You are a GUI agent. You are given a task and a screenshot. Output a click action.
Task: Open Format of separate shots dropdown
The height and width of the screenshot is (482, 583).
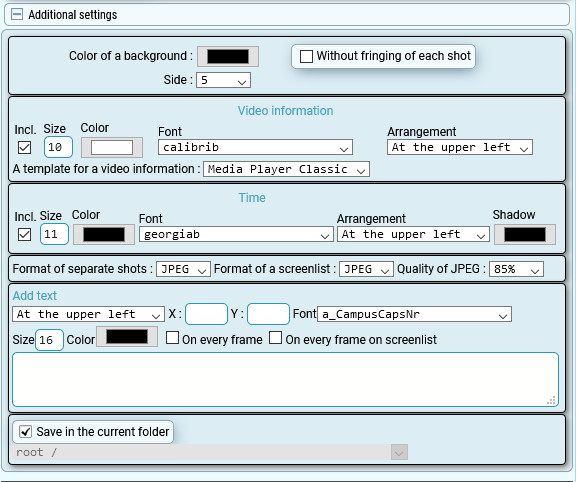click(183, 269)
